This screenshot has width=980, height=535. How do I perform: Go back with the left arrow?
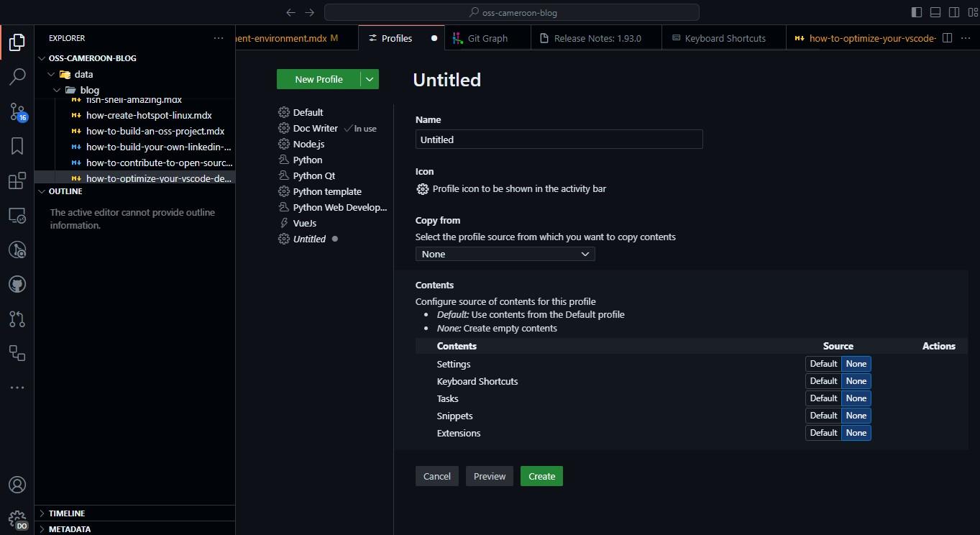pos(290,12)
